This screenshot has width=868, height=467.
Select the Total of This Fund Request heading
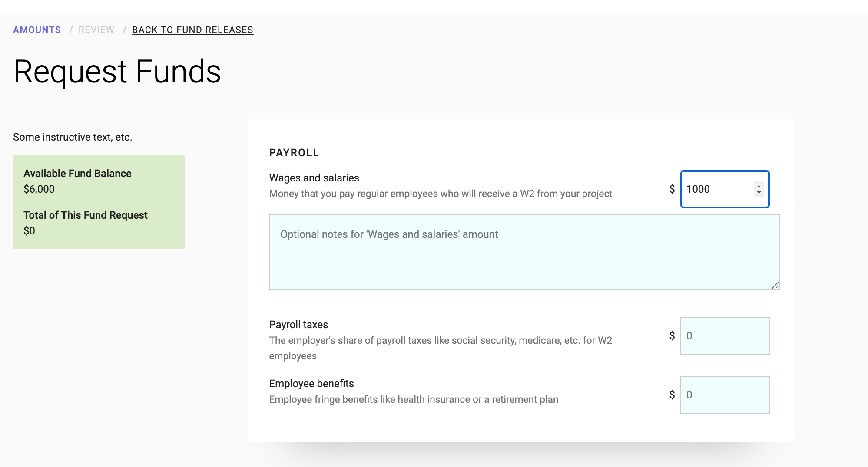86,215
